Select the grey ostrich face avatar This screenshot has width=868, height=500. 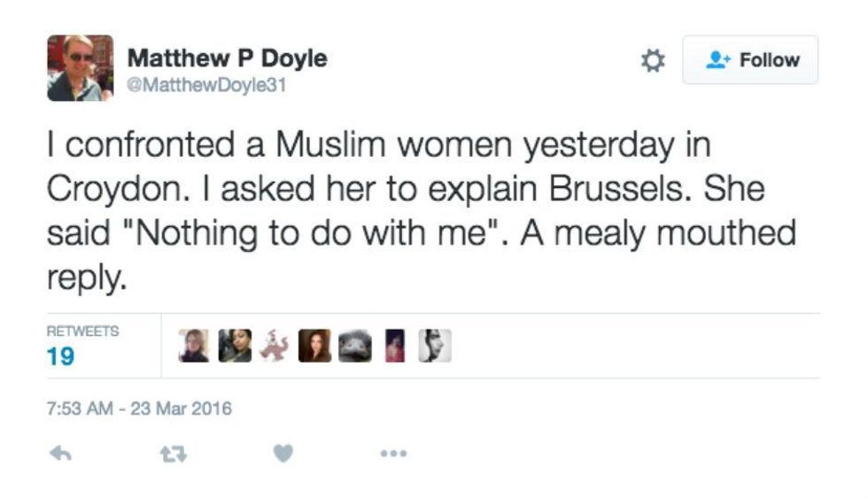[x=355, y=346]
